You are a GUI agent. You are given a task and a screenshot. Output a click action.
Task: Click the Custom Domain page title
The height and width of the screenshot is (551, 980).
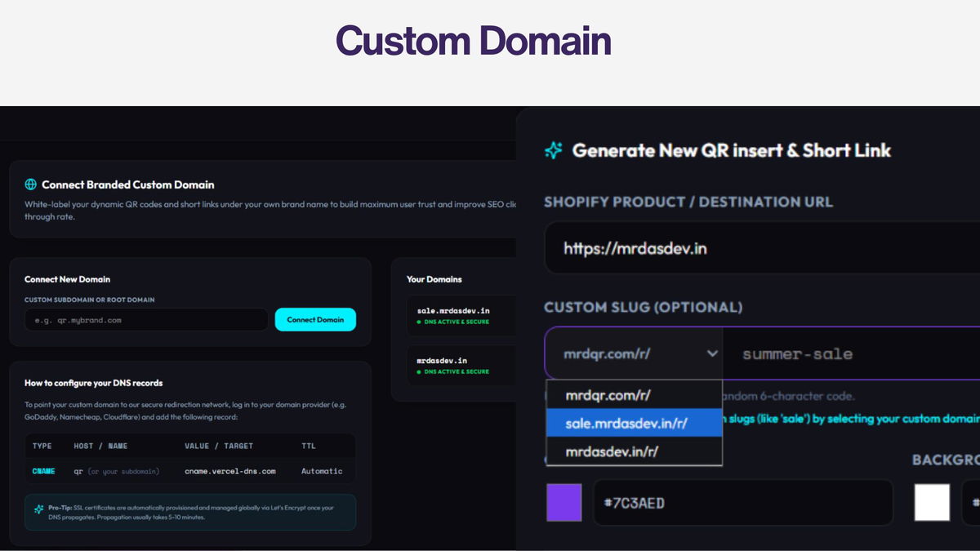click(x=474, y=40)
